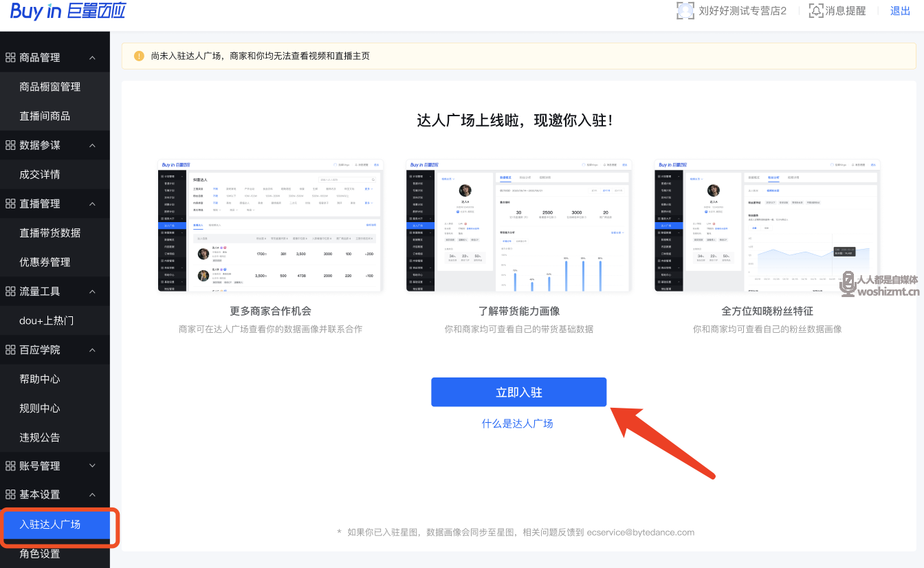Click the 了解带货能力画像 preview thumbnail
The image size is (924, 568).
point(519,226)
